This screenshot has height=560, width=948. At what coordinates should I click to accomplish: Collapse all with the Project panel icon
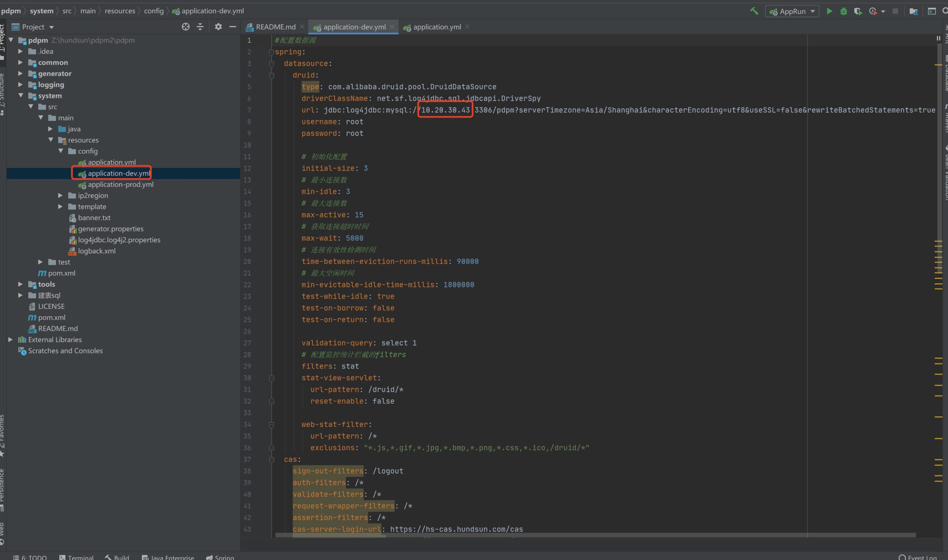[x=200, y=27]
